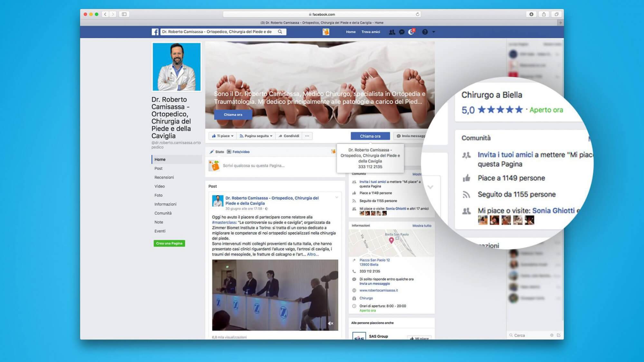Click the search magnifier icon in Facebook bar
The height and width of the screenshot is (362, 644).
280,32
